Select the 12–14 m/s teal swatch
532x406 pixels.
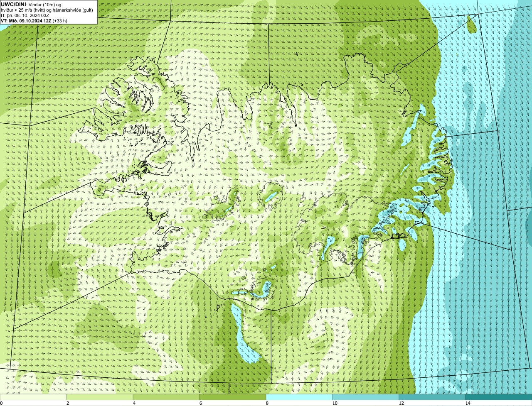(x=432, y=397)
